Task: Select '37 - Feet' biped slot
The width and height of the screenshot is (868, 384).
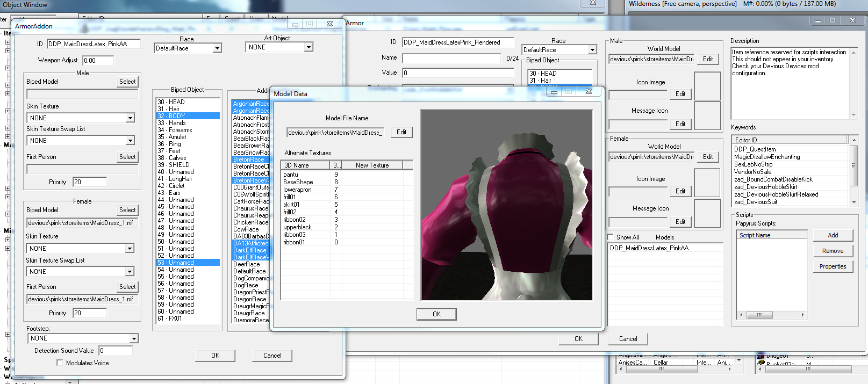Action: [188, 151]
